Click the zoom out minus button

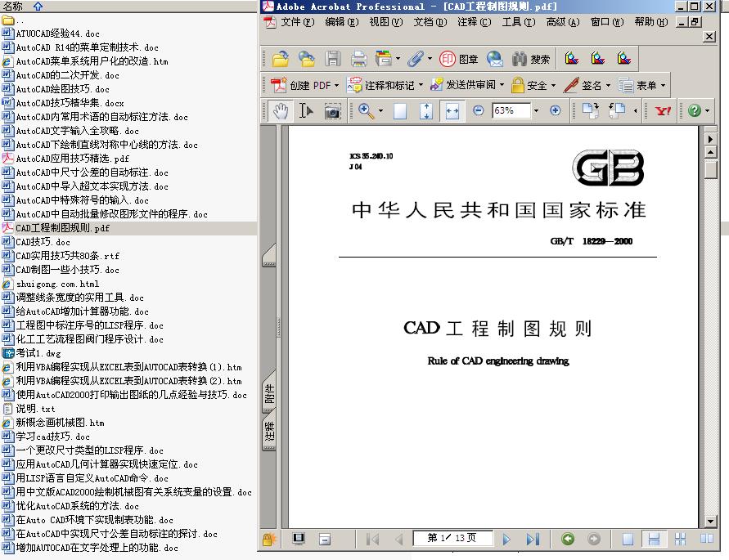pos(479,110)
